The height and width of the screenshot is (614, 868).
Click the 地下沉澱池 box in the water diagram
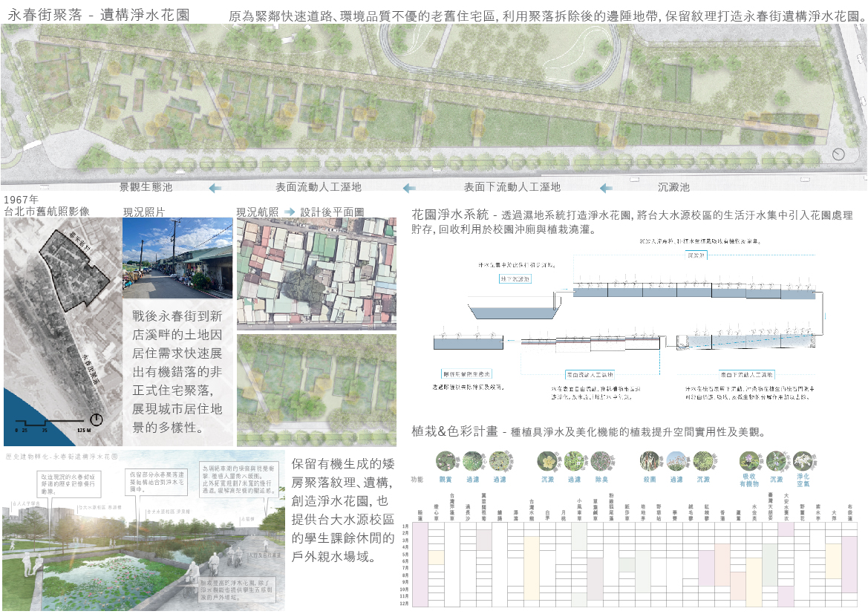[515, 278]
